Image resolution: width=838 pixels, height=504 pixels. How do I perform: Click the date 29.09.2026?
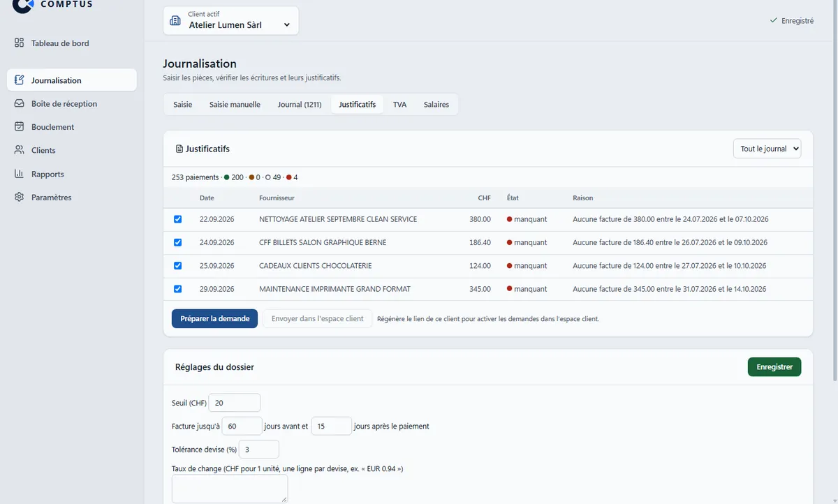coord(216,289)
